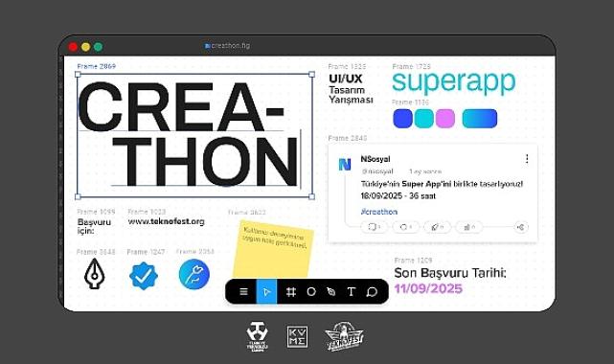Pick the cyan-to-blue gradient swatch
The height and width of the screenshot is (364, 614).
click(x=480, y=119)
